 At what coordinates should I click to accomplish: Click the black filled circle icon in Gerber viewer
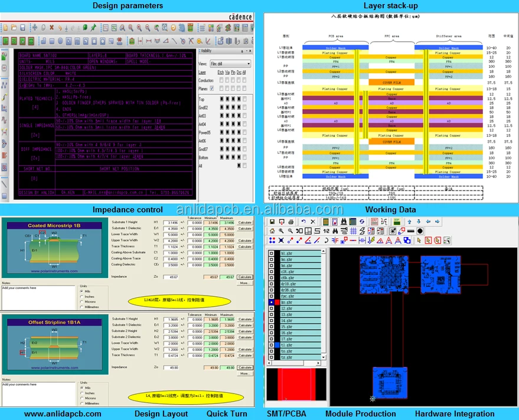tap(420, 231)
